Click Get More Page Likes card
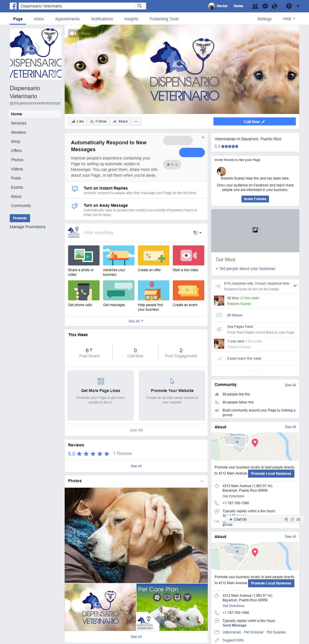This screenshot has width=309, height=644. pos(101,395)
